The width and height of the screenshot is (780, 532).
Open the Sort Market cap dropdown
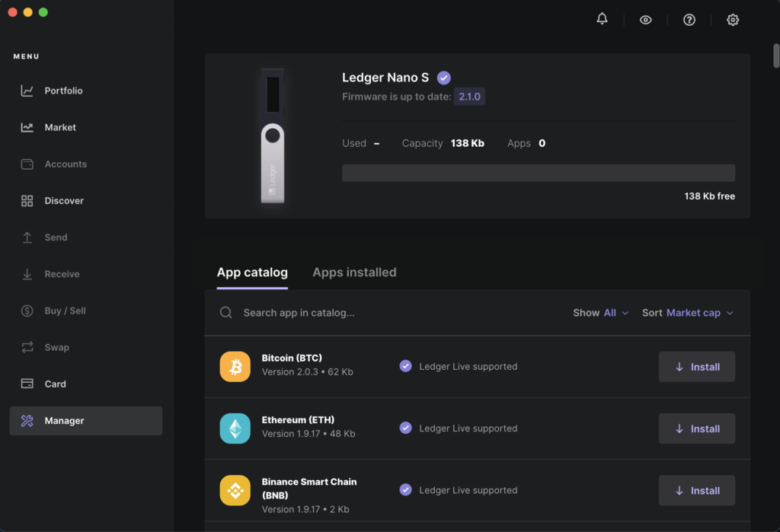click(x=698, y=313)
